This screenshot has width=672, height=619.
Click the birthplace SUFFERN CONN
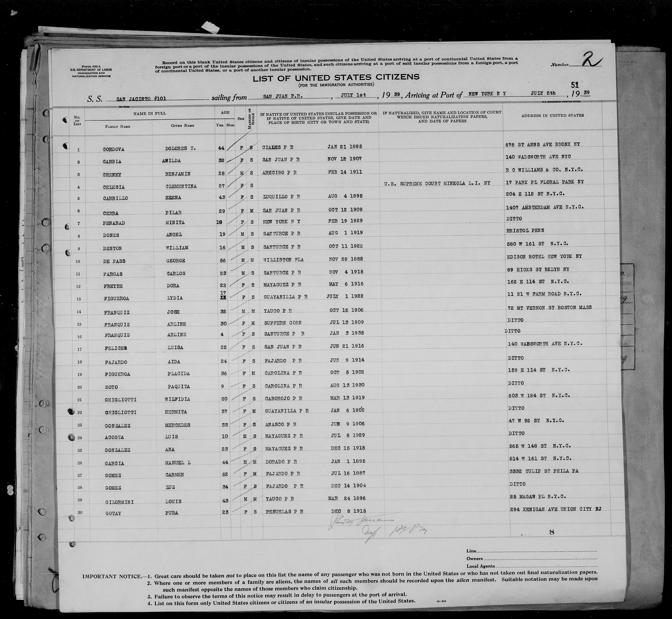click(283, 323)
